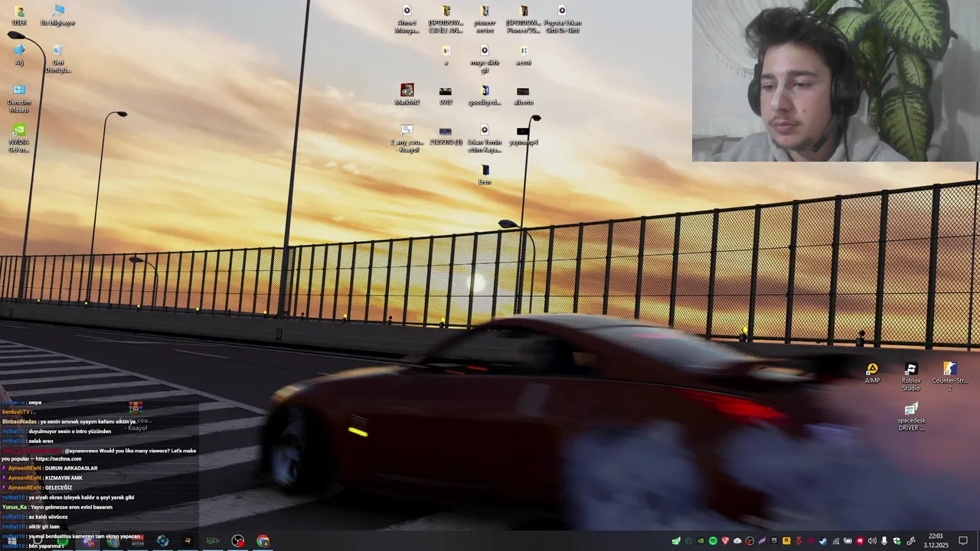Image resolution: width=980 pixels, height=551 pixels.
Task: Click Yunus_Ka chat message line
Action: click(x=57, y=507)
